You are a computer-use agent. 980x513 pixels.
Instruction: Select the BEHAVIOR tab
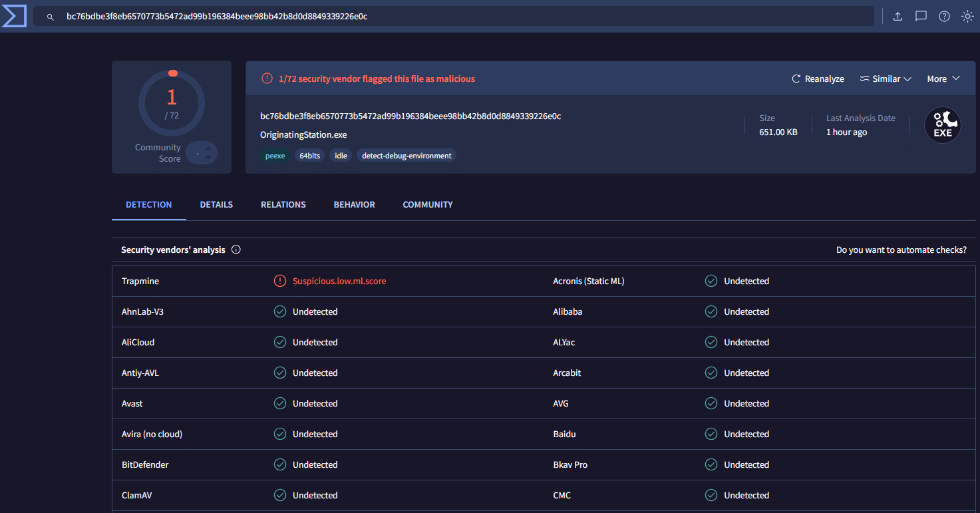click(x=355, y=204)
